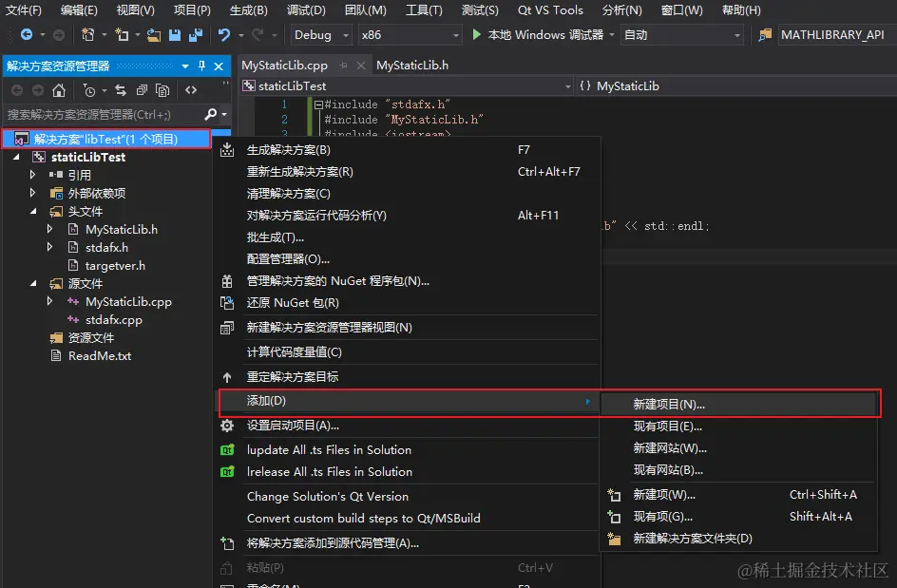The height and width of the screenshot is (588, 897).
Task: Click the Show All Files icon
Action: click(x=162, y=90)
